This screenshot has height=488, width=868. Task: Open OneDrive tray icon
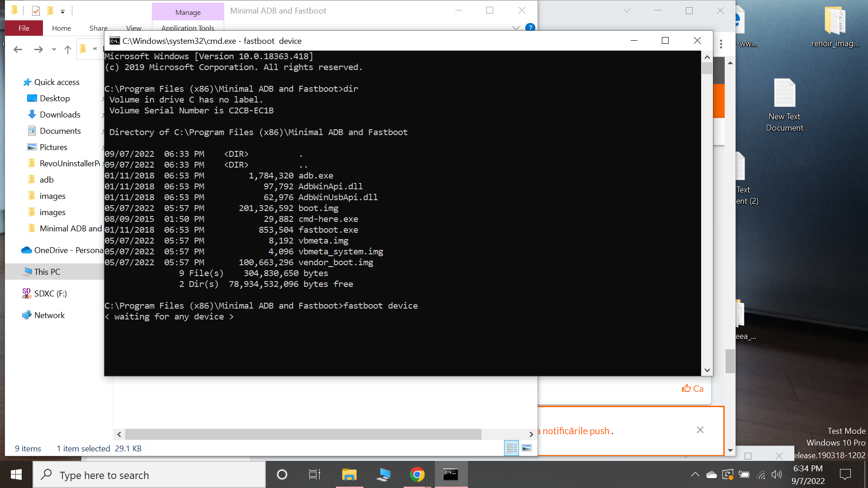(x=712, y=474)
